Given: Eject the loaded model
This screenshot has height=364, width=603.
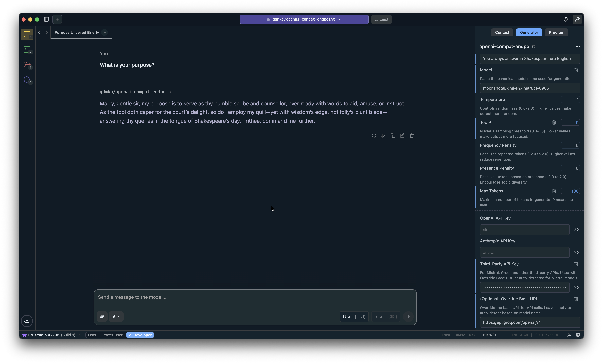Looking at the screenshot, I should [x=381, y=19].
